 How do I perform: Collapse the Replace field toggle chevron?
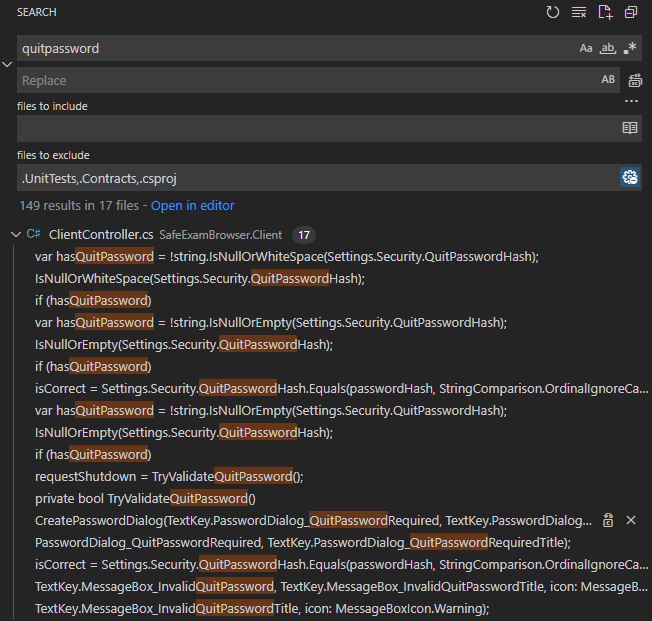coord(7,64)
